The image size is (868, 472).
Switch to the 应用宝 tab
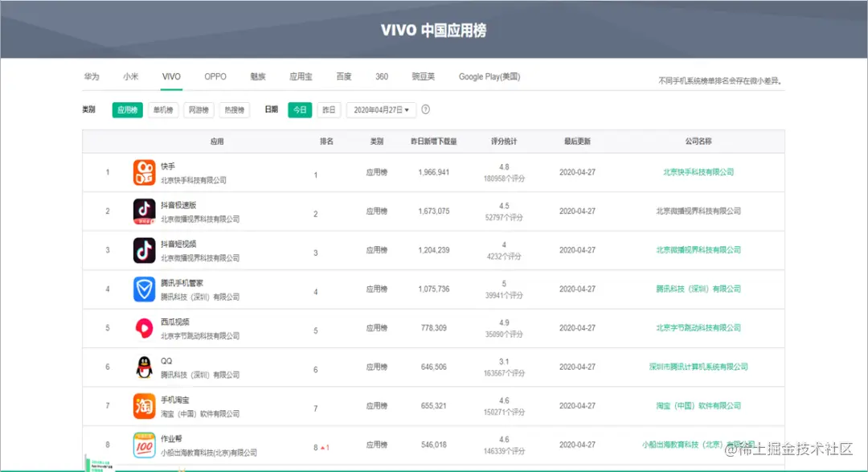click(301, 76)
